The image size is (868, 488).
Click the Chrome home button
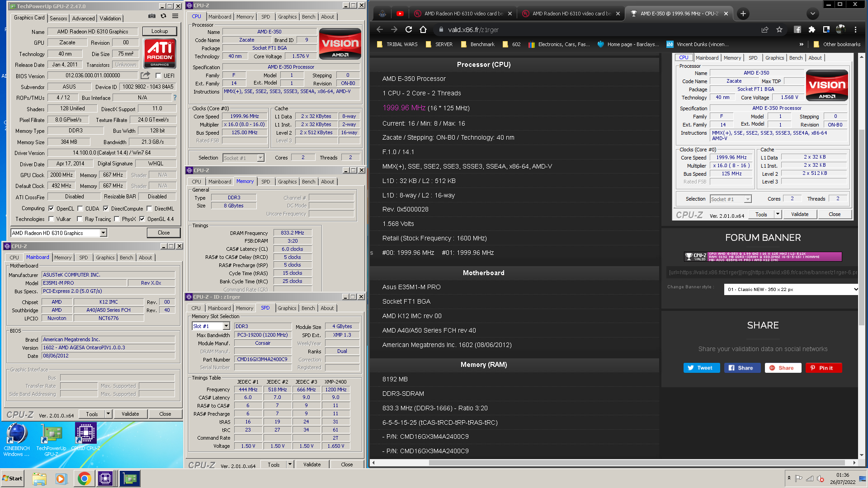[x=423, y=29]
